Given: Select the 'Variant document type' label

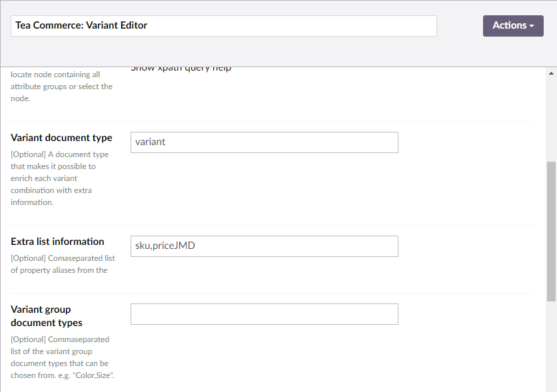Looking at the screenshot, I should coord(61,138).
